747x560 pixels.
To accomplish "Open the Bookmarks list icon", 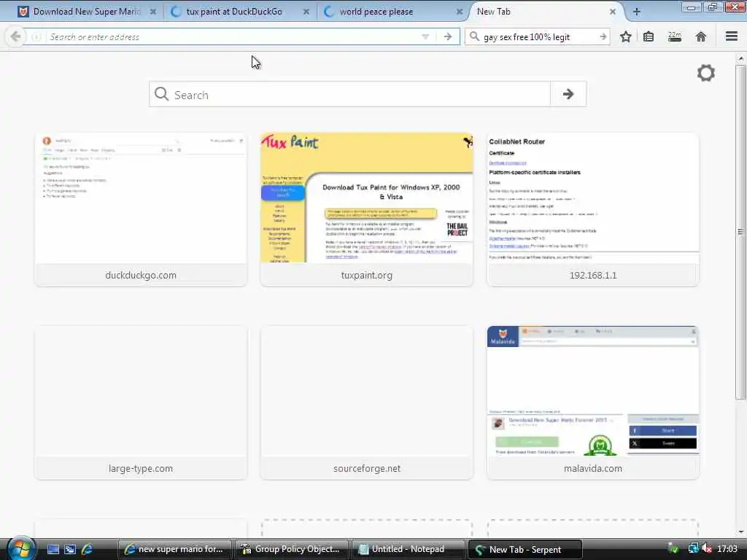I will 649,36.
